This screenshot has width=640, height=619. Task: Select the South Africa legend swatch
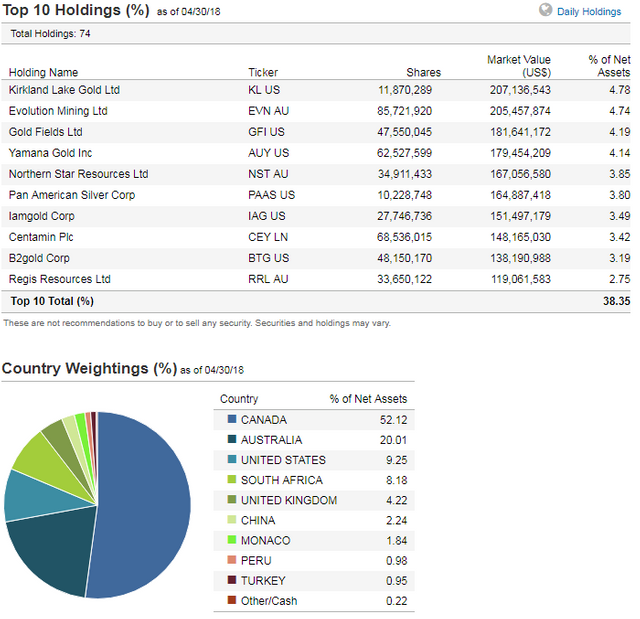click(231, 479)
